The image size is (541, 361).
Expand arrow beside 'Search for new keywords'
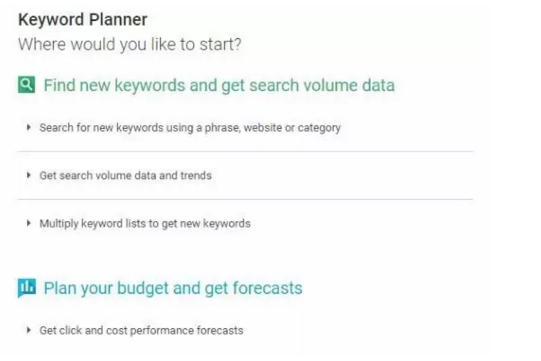pyautogui.click(x=29, y=127)
